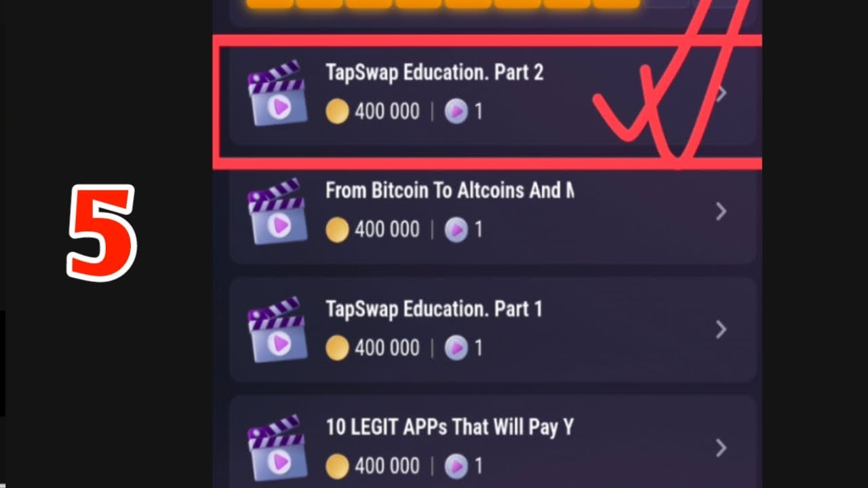Click the orange progress bar at top
The image size is (868, 488).
coord(443,5)
